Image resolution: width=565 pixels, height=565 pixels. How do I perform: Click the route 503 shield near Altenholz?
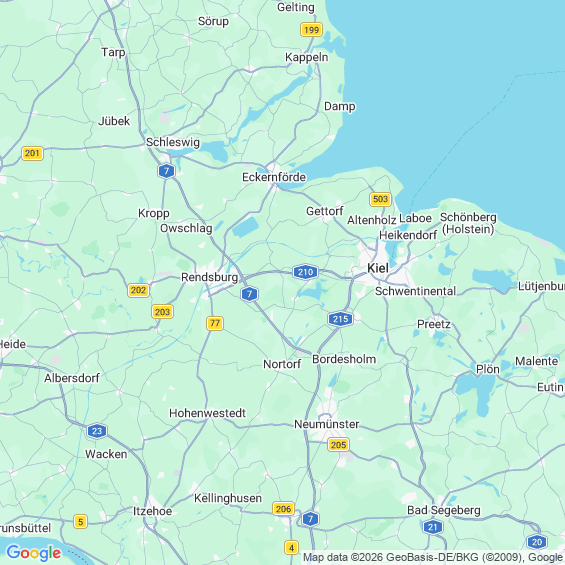point(381,199)
